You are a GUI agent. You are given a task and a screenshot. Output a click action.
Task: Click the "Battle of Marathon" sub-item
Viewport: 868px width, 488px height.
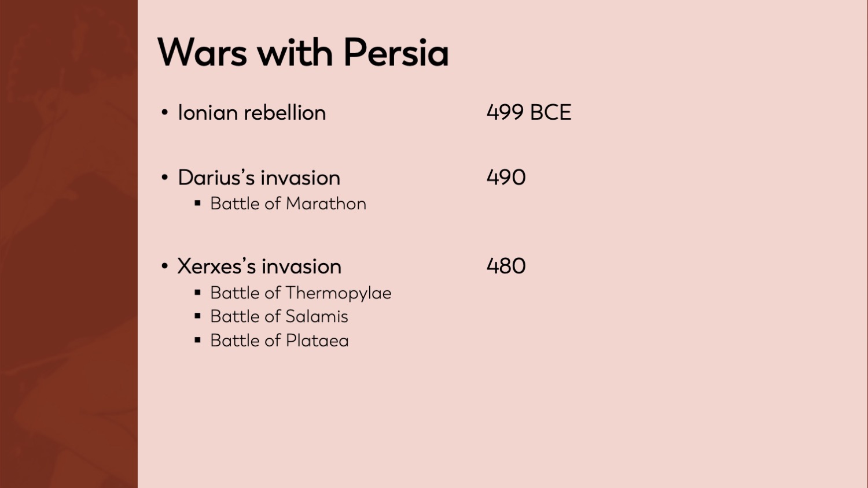(x=288, y=204)
